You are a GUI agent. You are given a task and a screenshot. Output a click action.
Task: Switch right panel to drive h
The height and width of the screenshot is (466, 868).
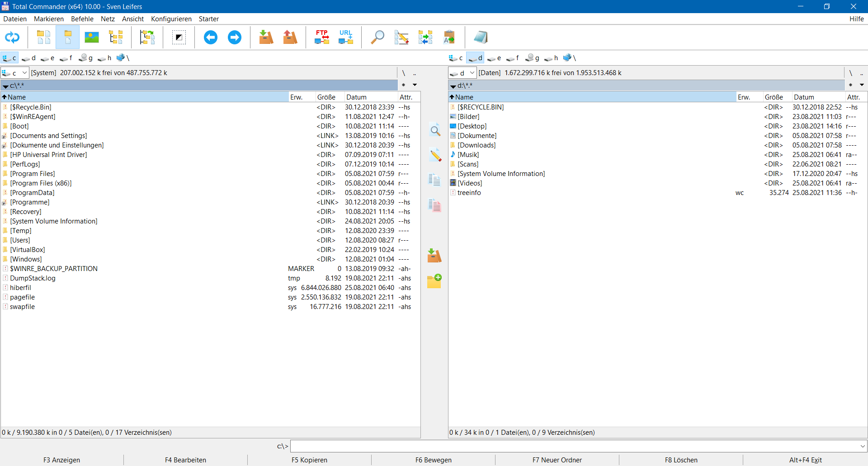tap(551, 58)
